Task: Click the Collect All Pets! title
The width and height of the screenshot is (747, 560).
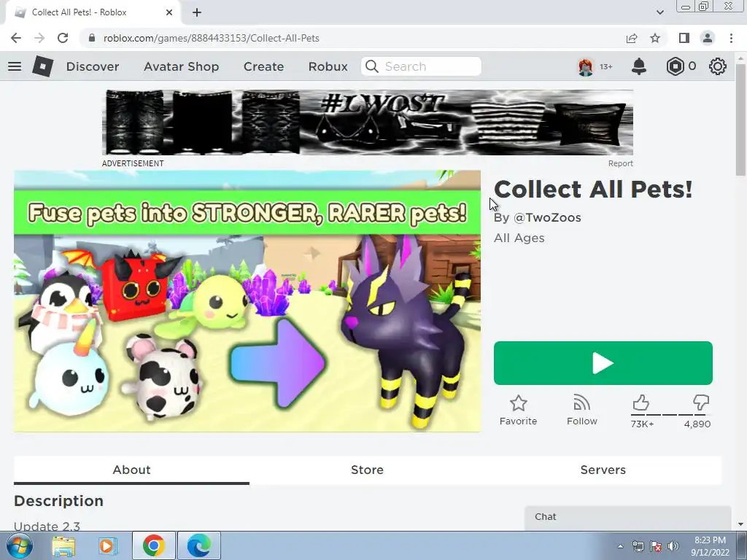Action: click(x=592, y=189)
